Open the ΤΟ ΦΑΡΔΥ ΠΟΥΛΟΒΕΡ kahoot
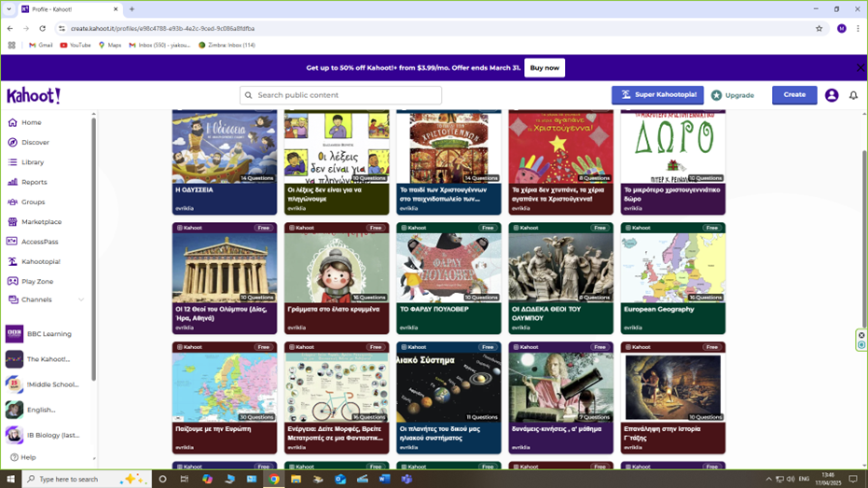The height and width of the screenshot is (488, 868). coord(448,278)
